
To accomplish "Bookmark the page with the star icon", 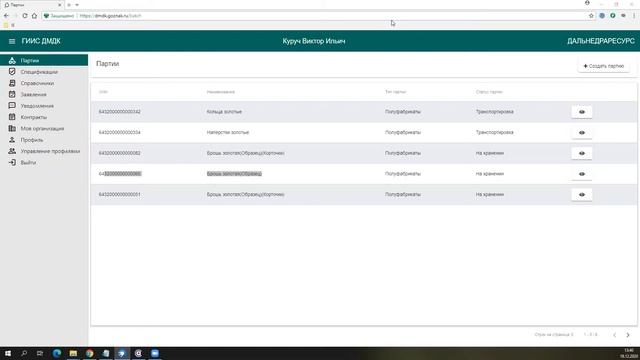I will [591, 16].
